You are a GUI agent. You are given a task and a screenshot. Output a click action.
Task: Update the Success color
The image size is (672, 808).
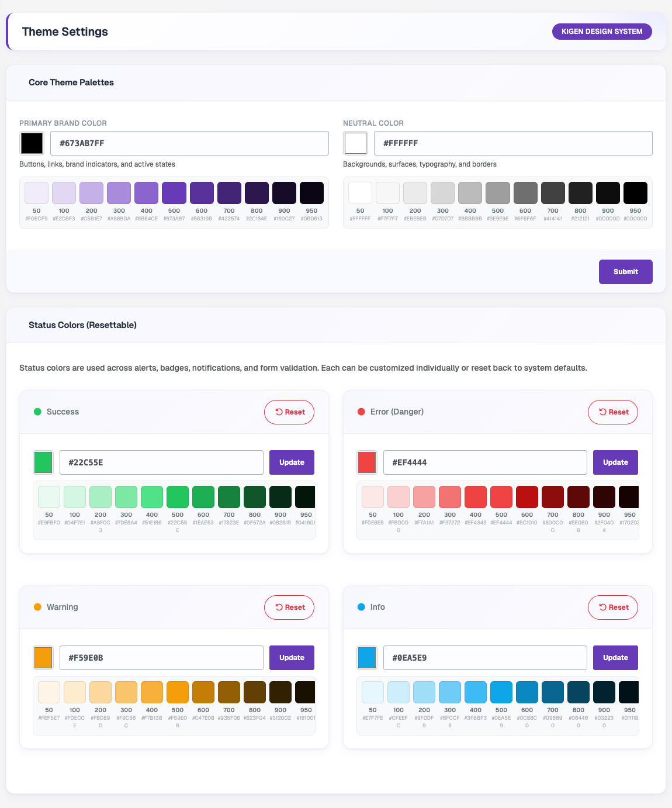click(x=292, y=462)
